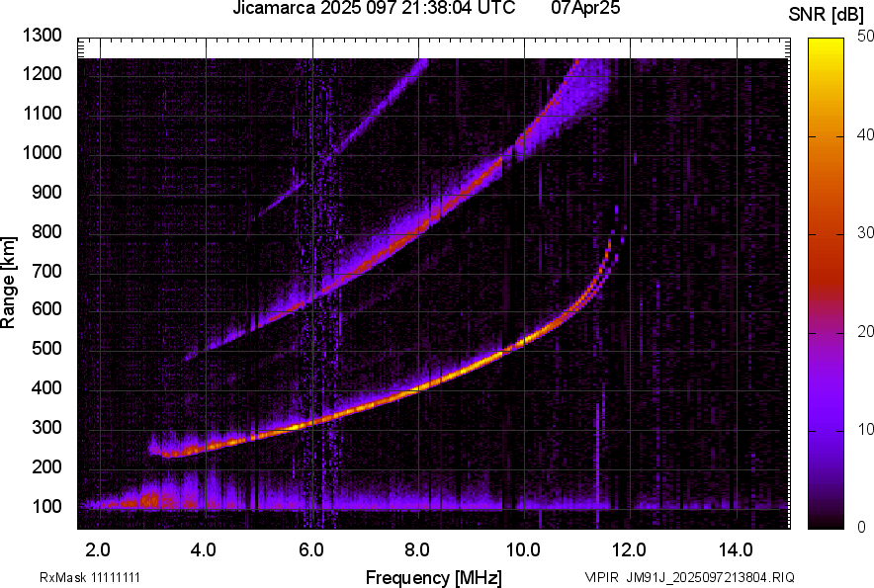Click the colorbar tick label '40'
The image size is (874, 588).
pyautogui.click(x=866, y=134)
